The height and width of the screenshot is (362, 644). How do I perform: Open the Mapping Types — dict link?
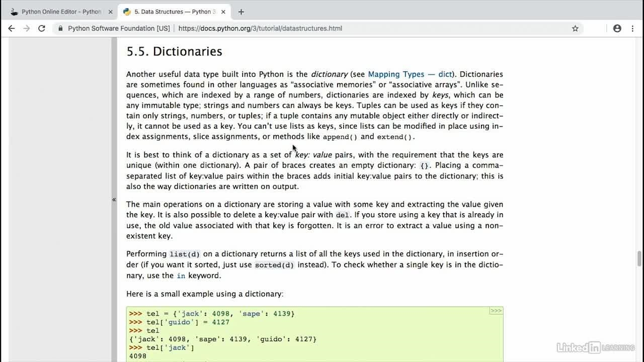coord(410,74)
